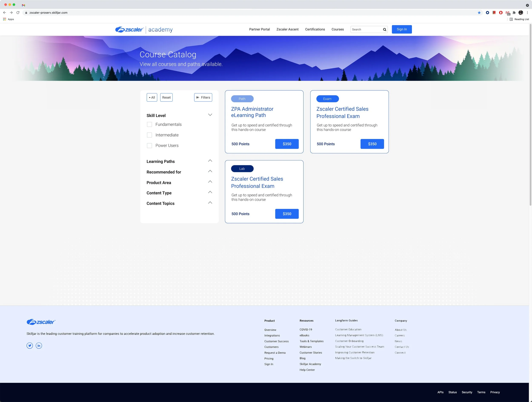Viewport: 532px width, 402px height.
Task: Enable the Intermediate skill level filter
Action: point(149,135)
